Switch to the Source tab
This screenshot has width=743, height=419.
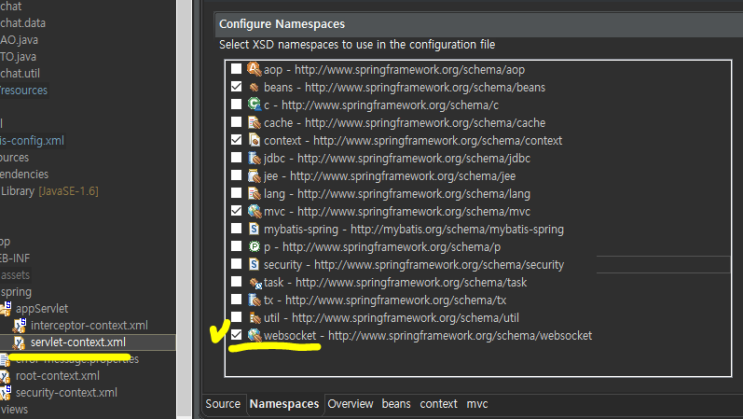pos(223,404)
